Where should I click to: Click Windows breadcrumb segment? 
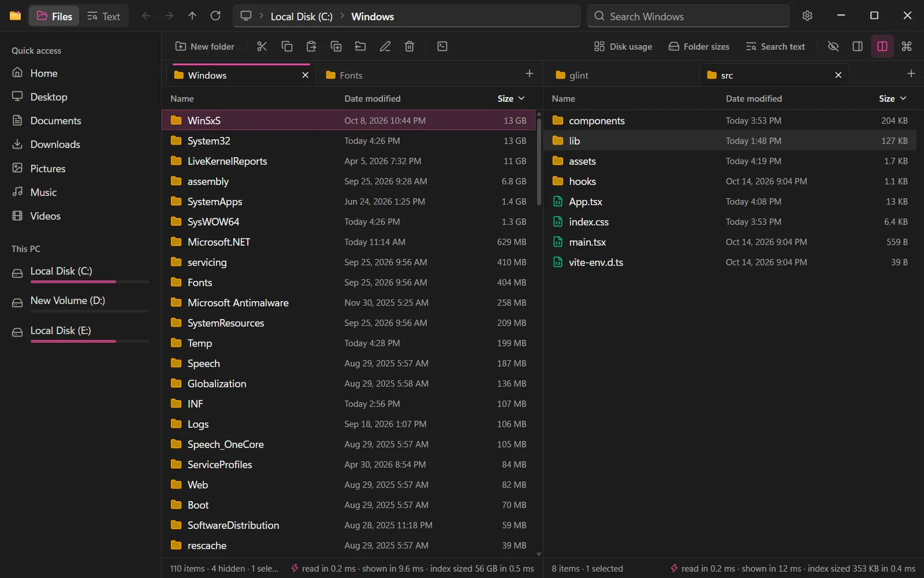pyautogui.click(x=372, y=16)
